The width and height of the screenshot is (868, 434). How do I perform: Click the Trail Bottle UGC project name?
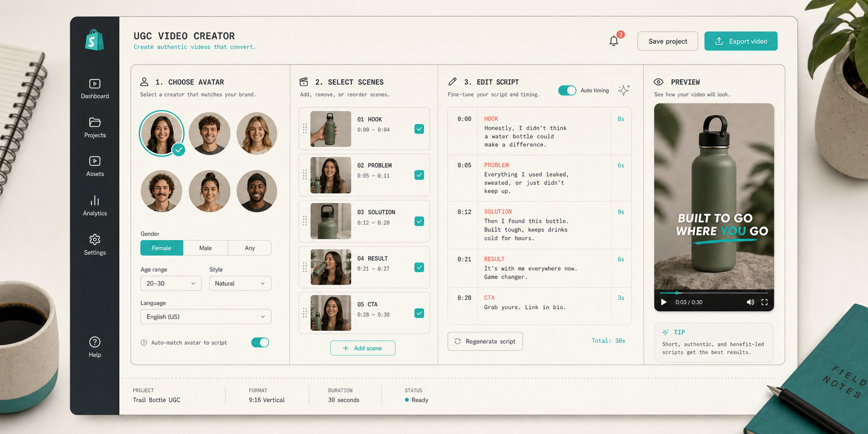click(157, 400)
